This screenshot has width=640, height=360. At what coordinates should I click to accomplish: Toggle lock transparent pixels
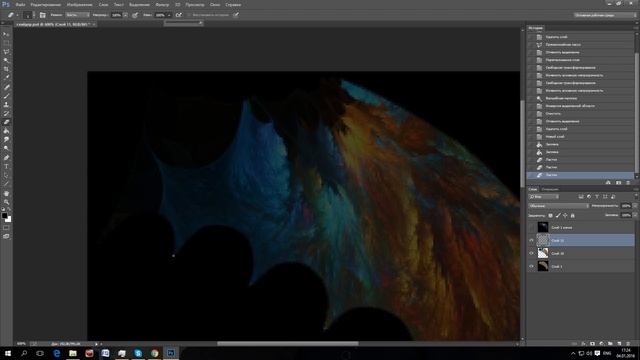(550, 215)
